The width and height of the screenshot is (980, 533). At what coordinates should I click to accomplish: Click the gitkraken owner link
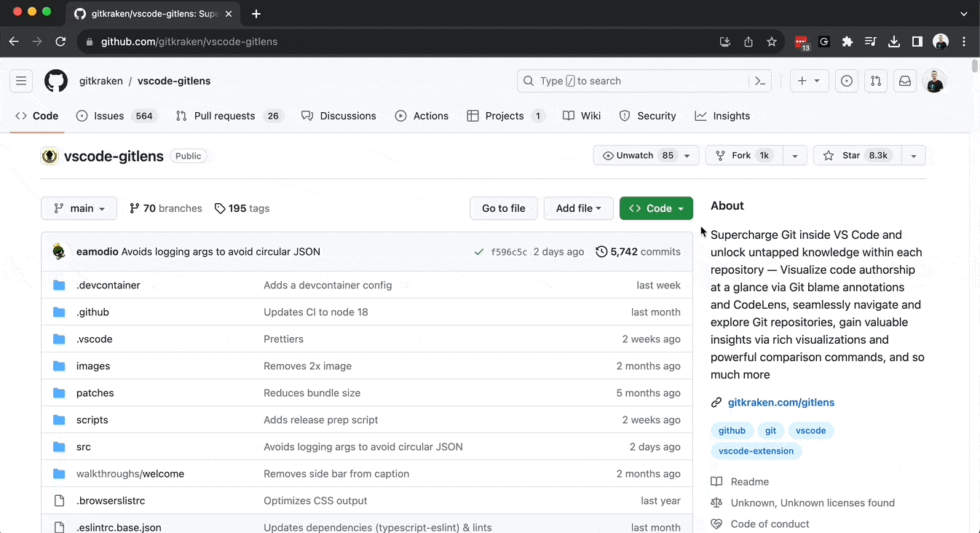click(101, 81)
